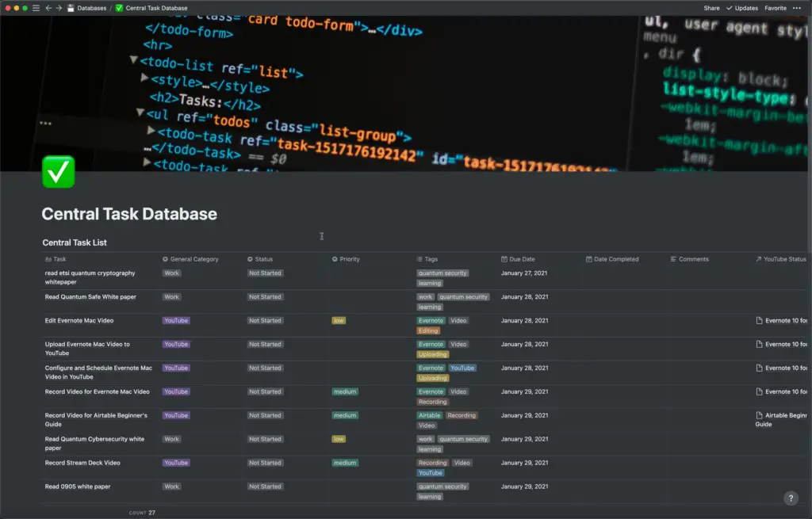Select 'Edit Evernote Mac Video' task

tap(79, 320)
